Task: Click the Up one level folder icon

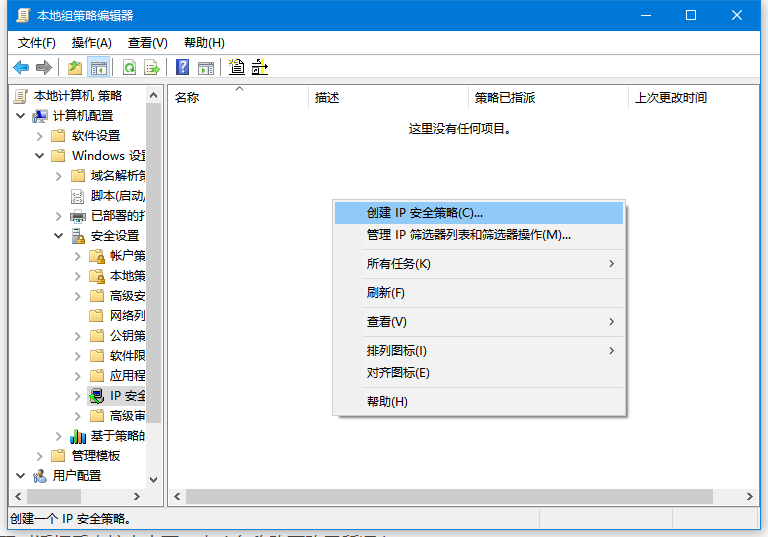Action: [75, 67]
